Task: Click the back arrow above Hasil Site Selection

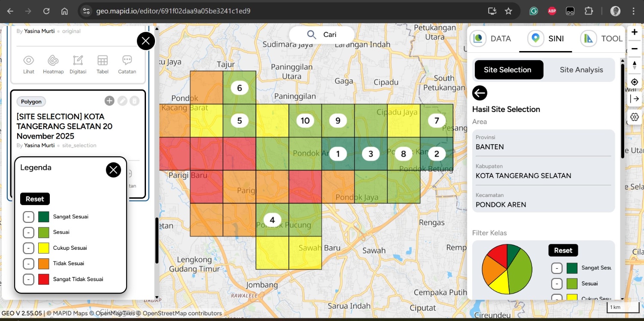Action: tap(480, 93)
